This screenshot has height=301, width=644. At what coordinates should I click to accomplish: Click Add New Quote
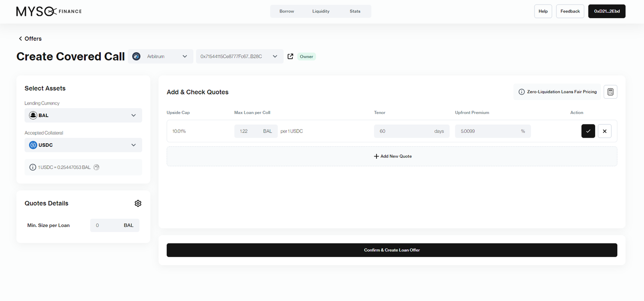(392, 157)
